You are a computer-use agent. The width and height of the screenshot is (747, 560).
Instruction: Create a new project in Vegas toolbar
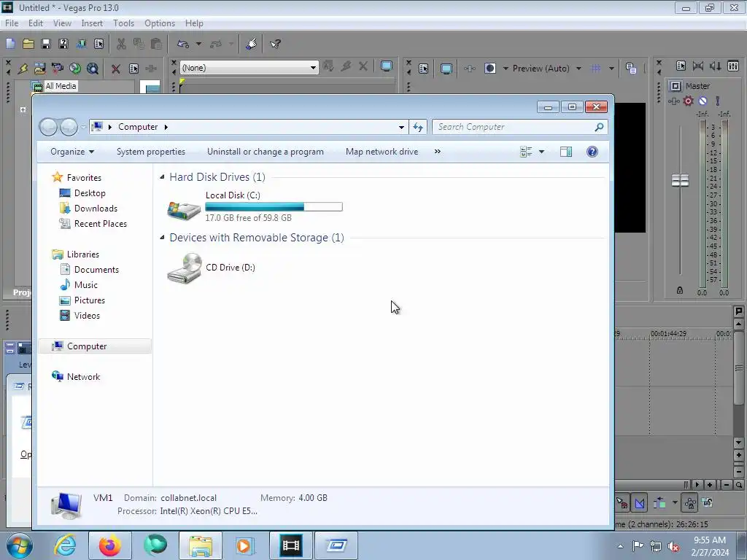10,44
